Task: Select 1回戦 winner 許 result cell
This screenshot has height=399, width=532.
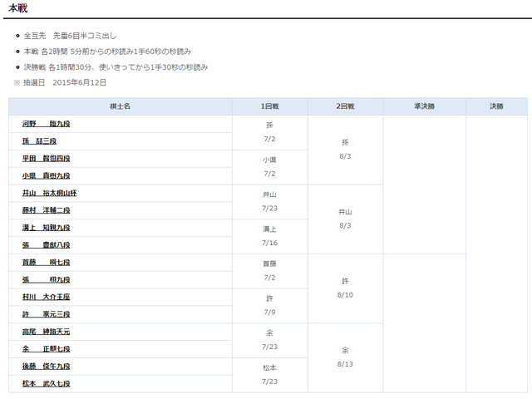Action: pos(269,305)
